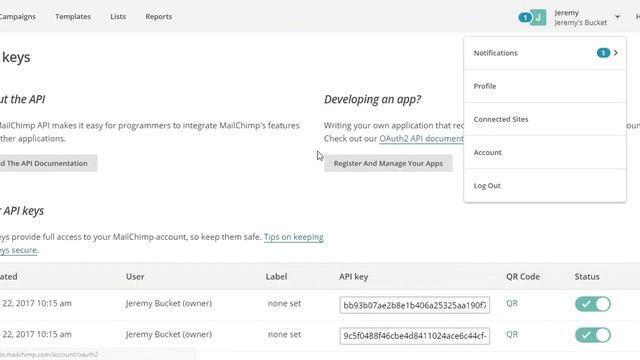640x360 pixels.
Task: Click the QR Code column header
Action: [523, 276]
